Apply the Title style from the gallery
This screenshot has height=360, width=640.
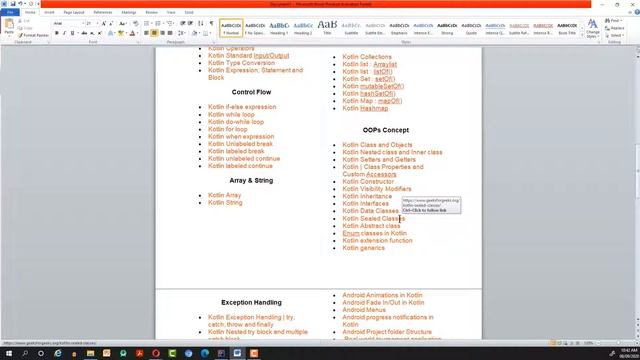point(327,28)
